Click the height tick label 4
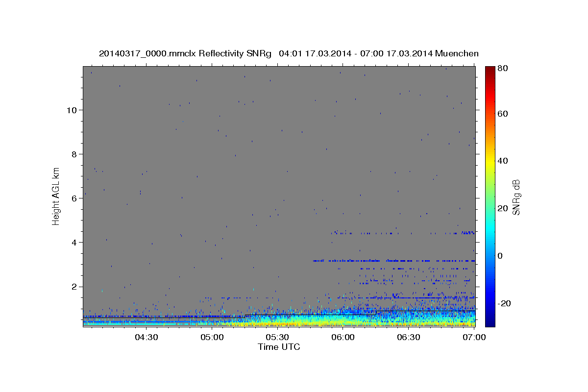 point(75,242)
